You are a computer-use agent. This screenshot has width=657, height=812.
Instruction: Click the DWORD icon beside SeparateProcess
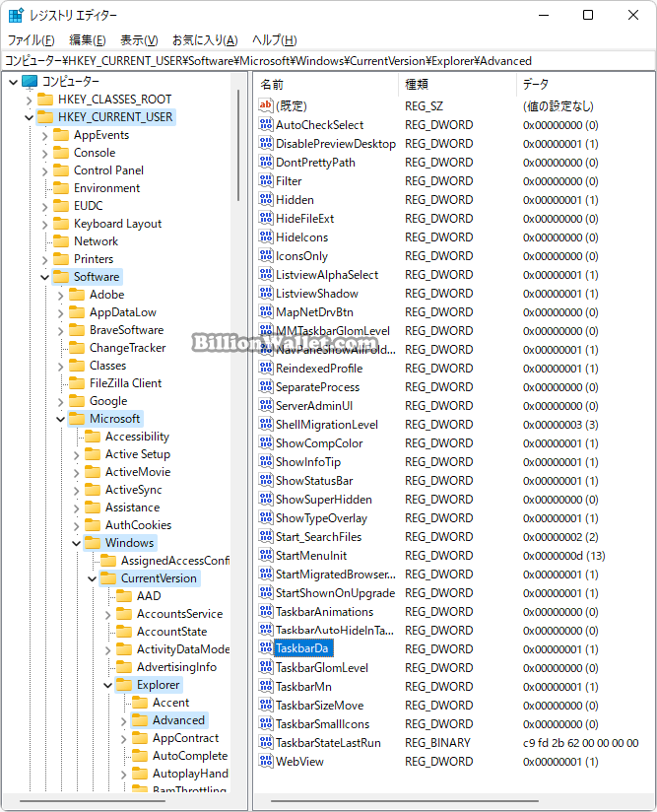[x=266, y=386]
